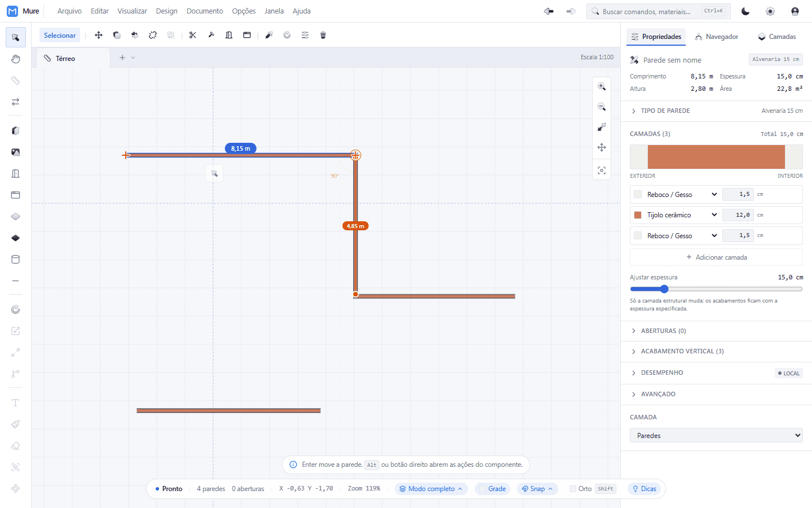This screenshot has height=508, width=812.
Task: Click Adicionar camada button
Action: [716, 257]
